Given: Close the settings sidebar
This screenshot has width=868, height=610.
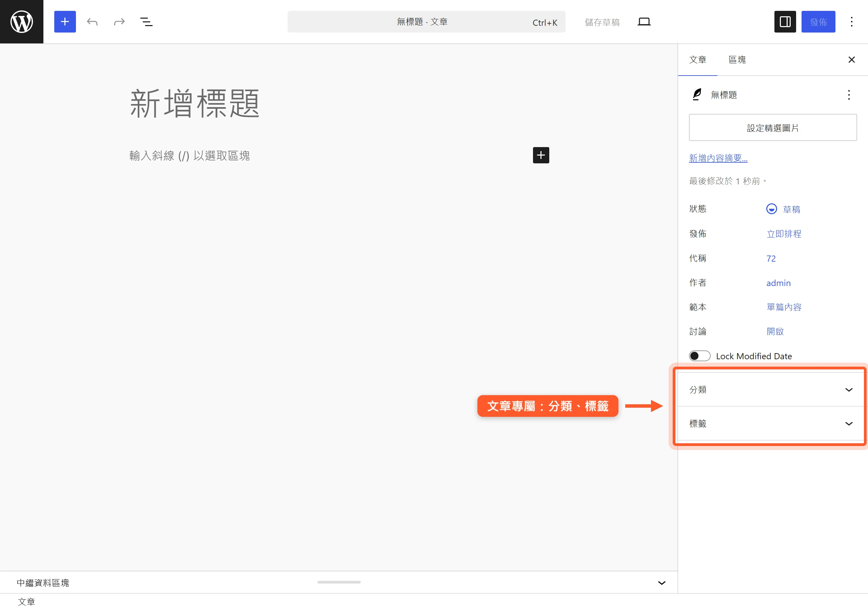Looking at the screenshot, I should [x=851, y=60].
